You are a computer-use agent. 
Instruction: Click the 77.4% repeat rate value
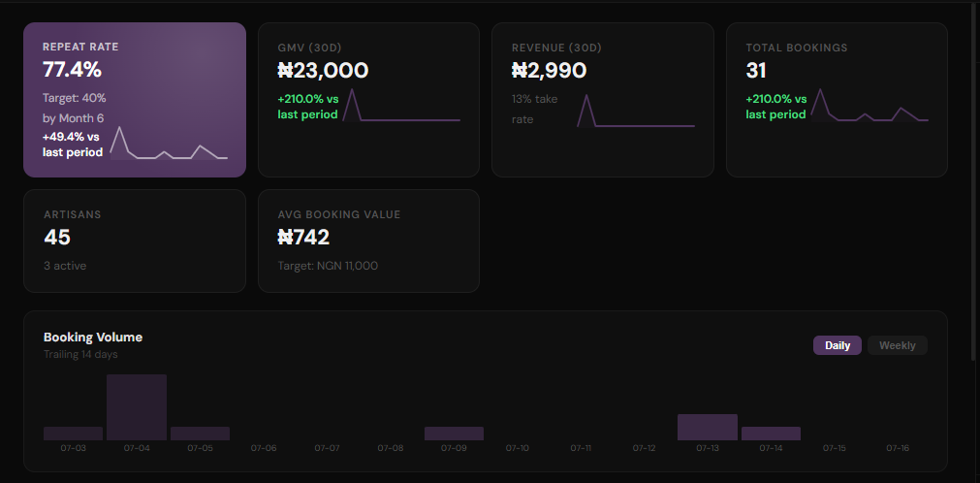[72, 70]
